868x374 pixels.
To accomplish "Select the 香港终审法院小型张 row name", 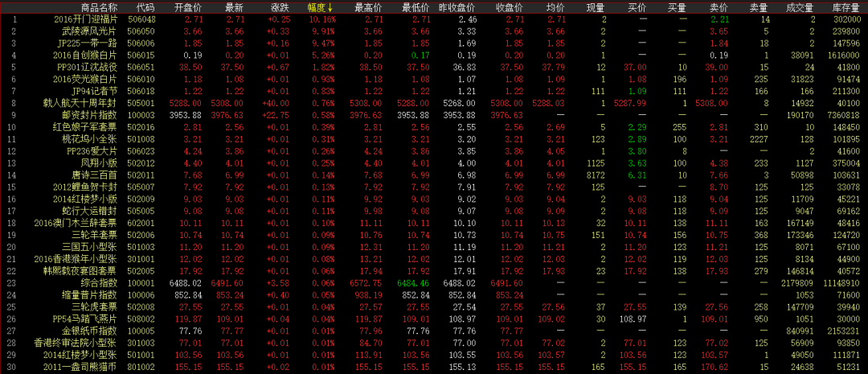I will click(76, 343).
